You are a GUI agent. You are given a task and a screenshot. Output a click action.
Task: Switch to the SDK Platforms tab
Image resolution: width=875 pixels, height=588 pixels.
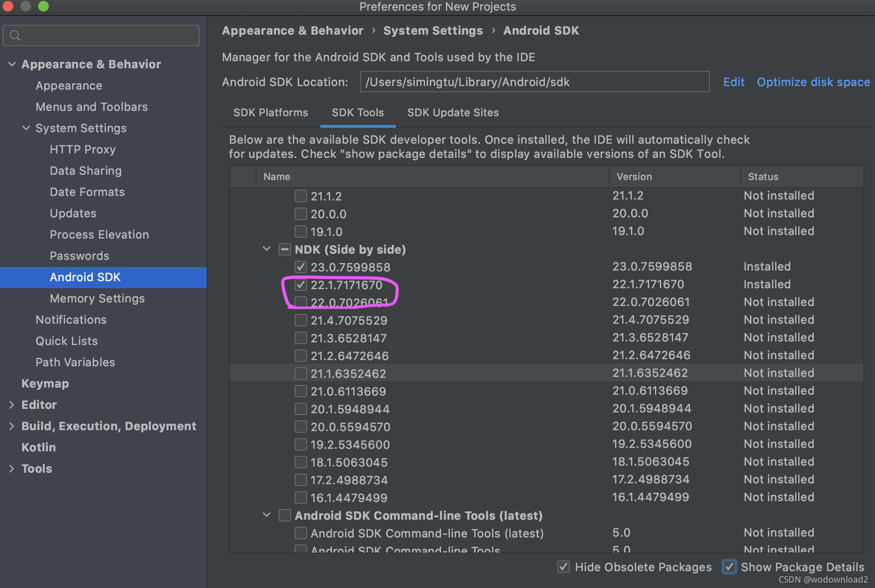point(271,113)
